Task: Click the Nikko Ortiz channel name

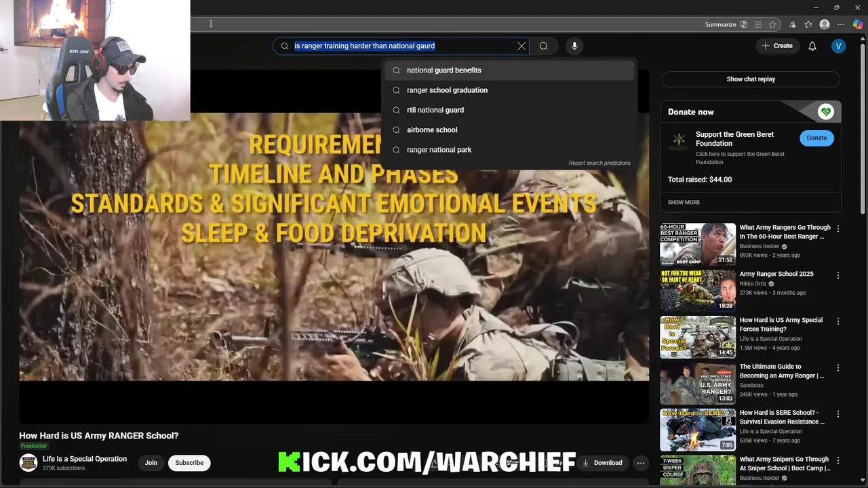Action: coord(753,284)
